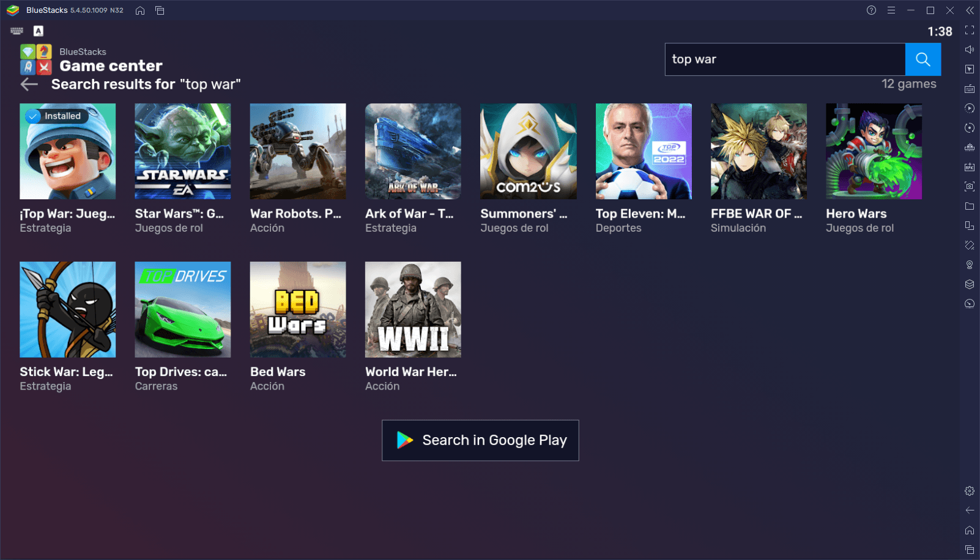Open the help question mark icon

(x=871, y=10)
